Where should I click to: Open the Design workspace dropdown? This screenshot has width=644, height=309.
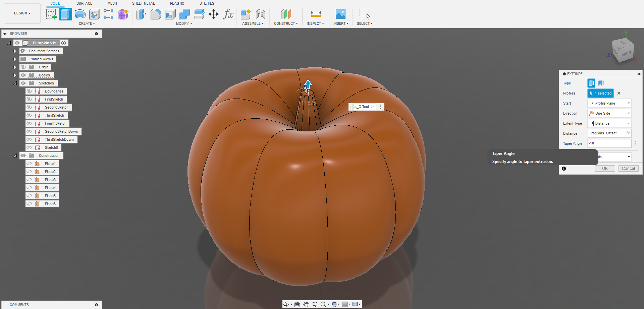[x=22, y=13]
